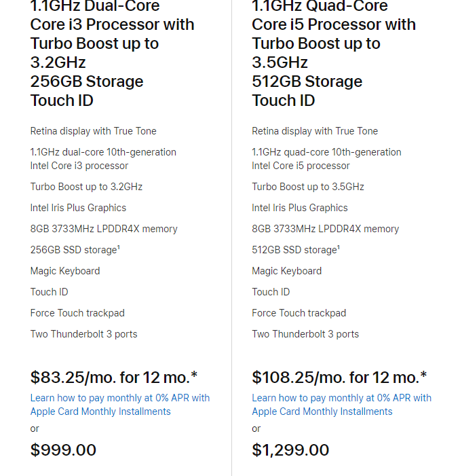This screenshot has height=476, width=460.
Task: Click footnote 1 after 512GB SSD storage
Action: pos(339,248)
